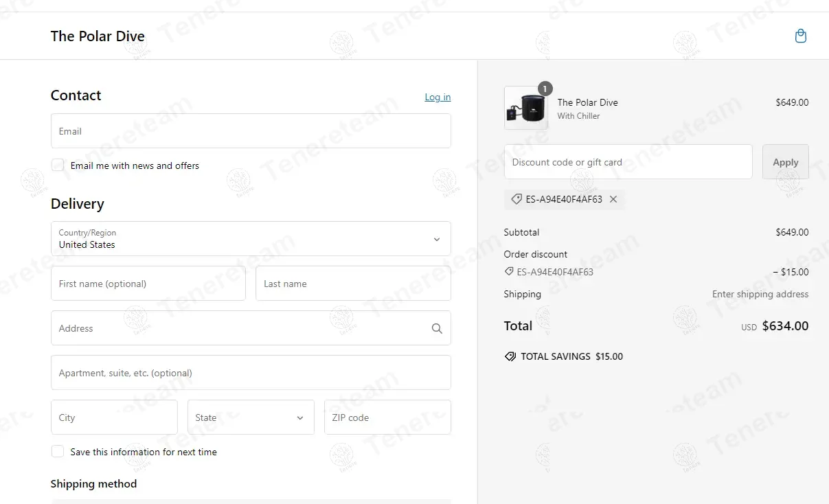Viewport: 829px width, 504px height.
Task: Expand the State dropdown
Action: coord(251,417)
